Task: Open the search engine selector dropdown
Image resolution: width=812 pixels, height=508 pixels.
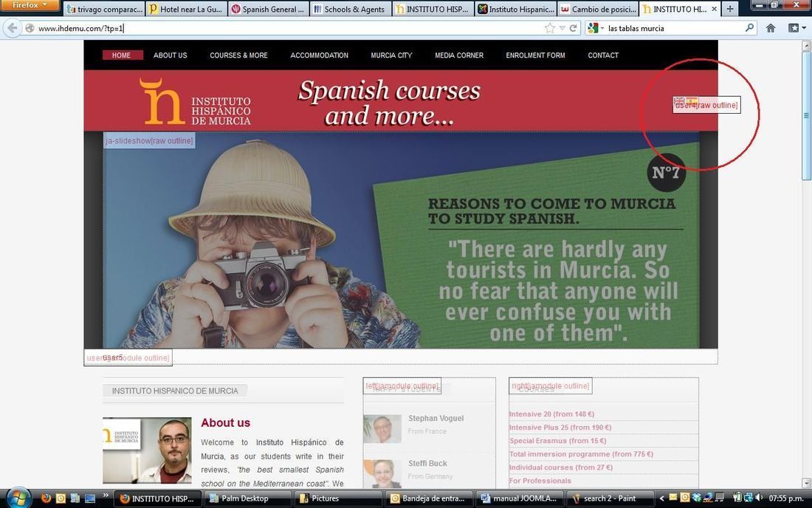Action: 596,28
